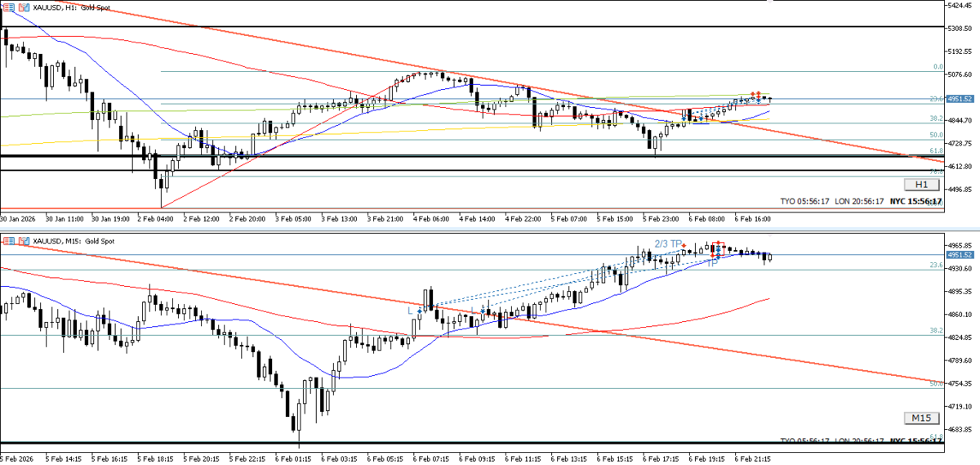This screenshot has height=465, width=980.
Task: Click the Fibonacci 38.2 level label on H1 chart
Action: [937, 119]
